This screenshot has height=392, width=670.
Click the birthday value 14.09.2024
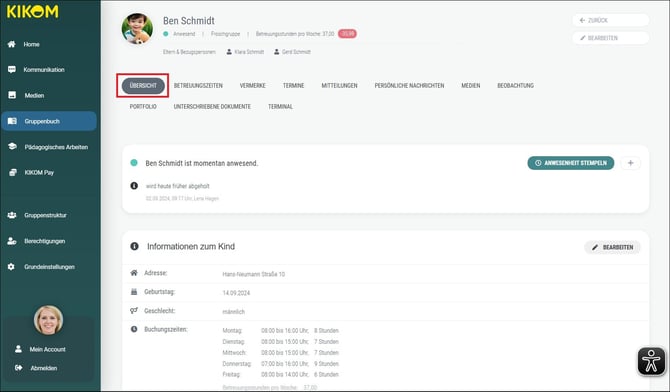[236, 293]
